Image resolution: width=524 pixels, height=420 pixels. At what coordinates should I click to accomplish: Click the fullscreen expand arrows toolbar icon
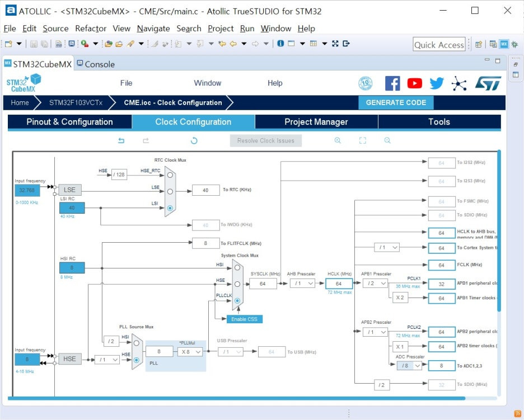[x=335, y=44]
